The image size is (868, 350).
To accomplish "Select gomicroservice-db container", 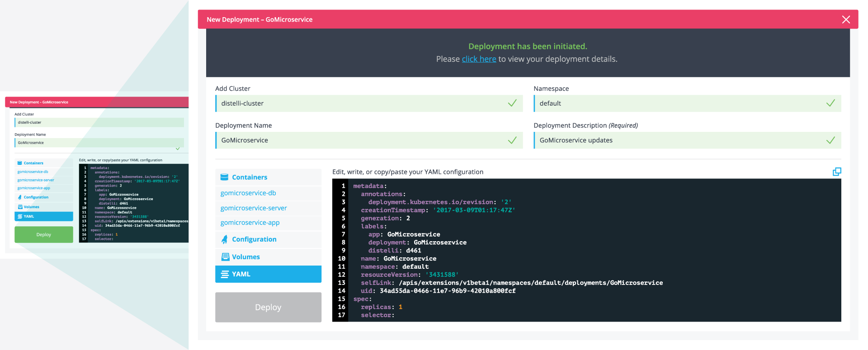I will pyautogui.click(x=248, y=193).
